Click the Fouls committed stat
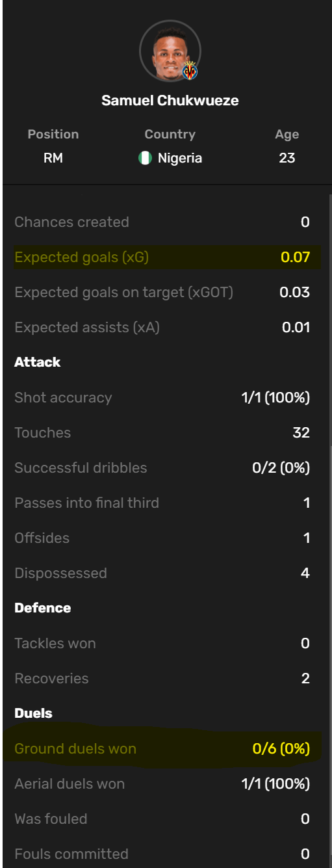Viewport: 332px width, 868px height. pos(162,854)
